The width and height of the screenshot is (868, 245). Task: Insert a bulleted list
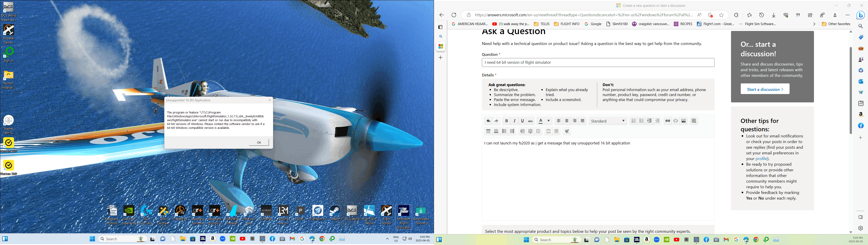642,121
